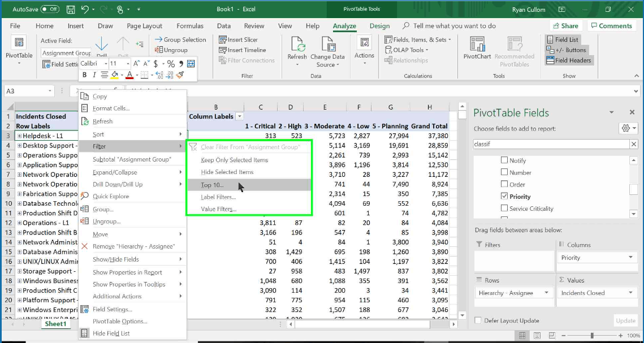644x343 pixels.
Task: Open Fields, Items, & Sets dropdown
Action: coord(418,40)
